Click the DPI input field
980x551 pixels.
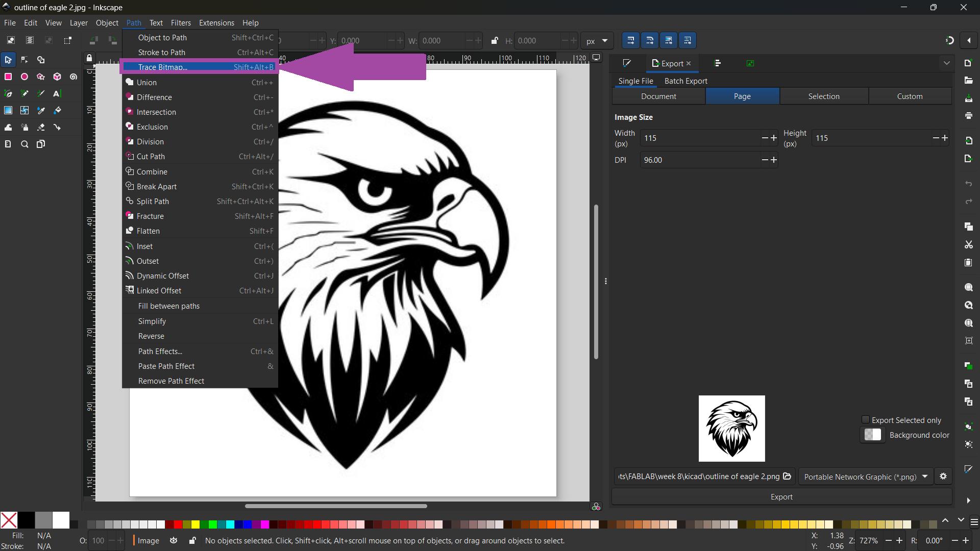(x=700, y=160)
